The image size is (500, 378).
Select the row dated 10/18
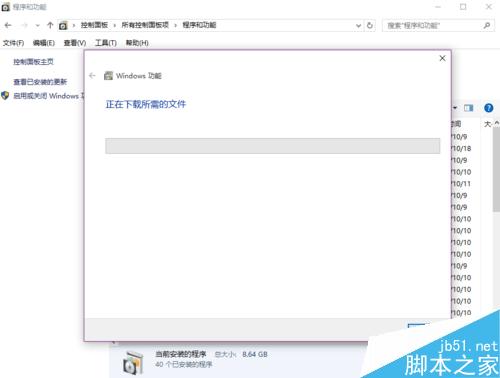coord(461,148)
